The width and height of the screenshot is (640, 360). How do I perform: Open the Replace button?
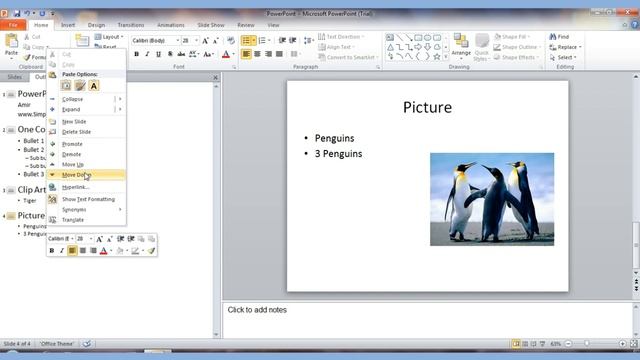tap(565, 47)
